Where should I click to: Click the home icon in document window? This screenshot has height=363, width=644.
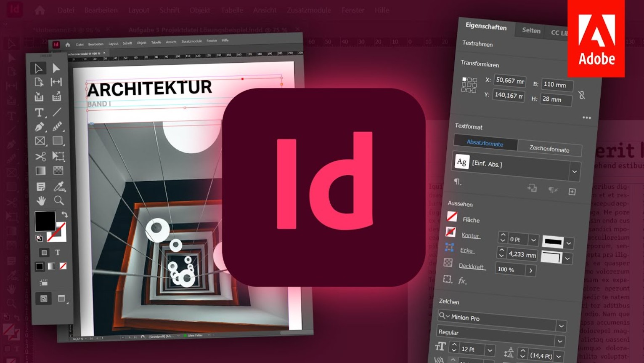pos(67,44)
